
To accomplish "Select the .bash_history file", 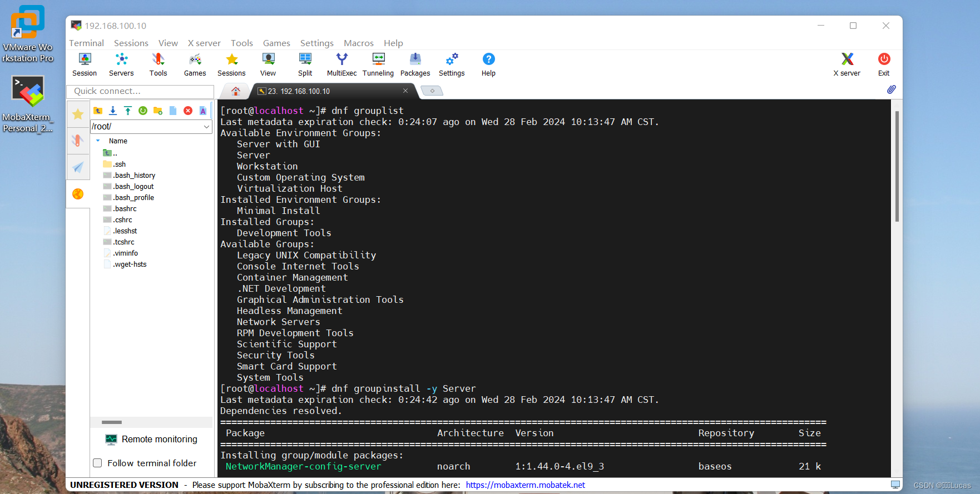I will tap(129, 176).
